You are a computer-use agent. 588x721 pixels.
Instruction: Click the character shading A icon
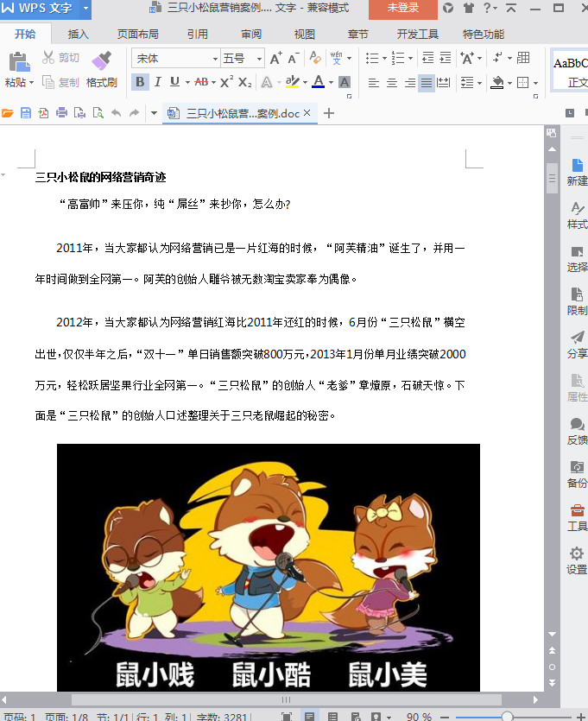345,82
